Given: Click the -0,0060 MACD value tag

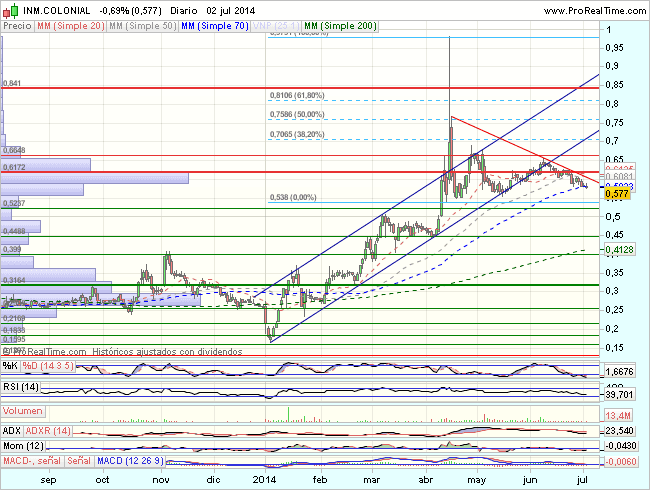Looking at the screenshot, I should point(620,461).
